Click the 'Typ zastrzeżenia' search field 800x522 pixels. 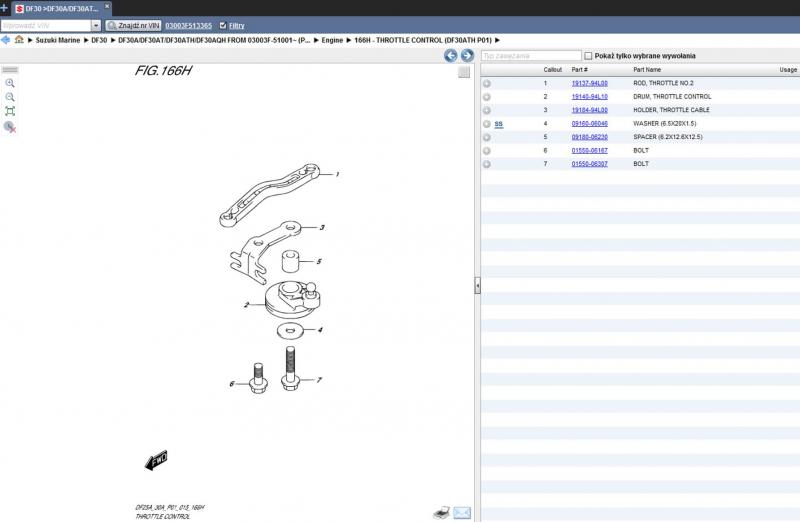pyautogui.click(x=530, y=56)
